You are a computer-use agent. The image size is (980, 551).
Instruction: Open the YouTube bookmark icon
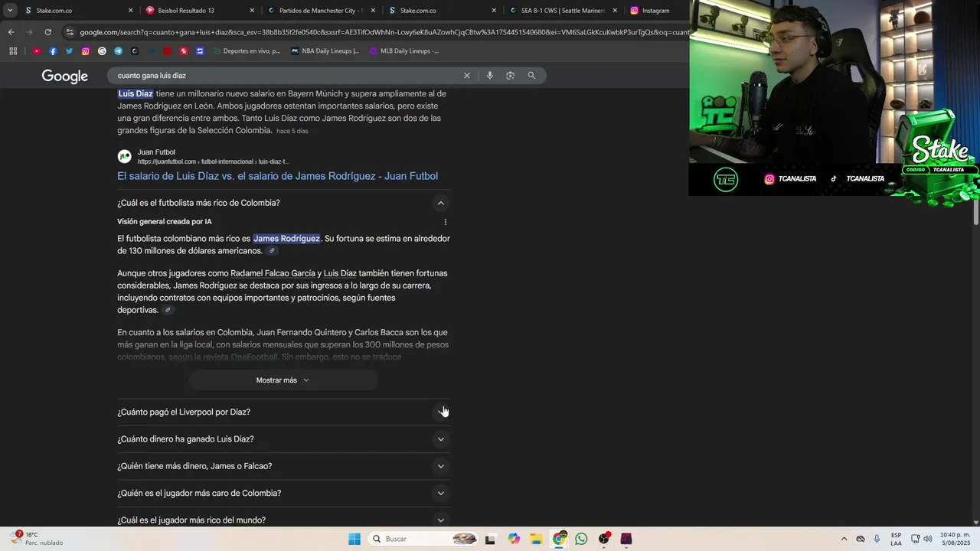coord(37,51)
